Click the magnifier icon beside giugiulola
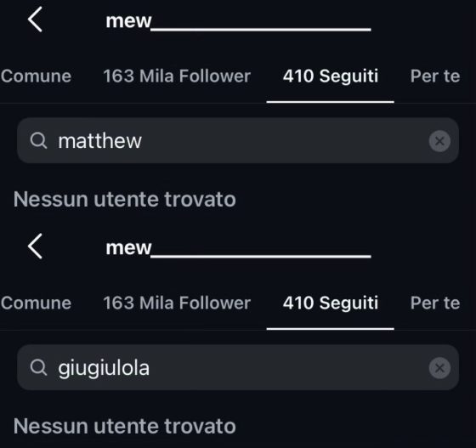The image size is (476, 448). (x=38, y=367)
